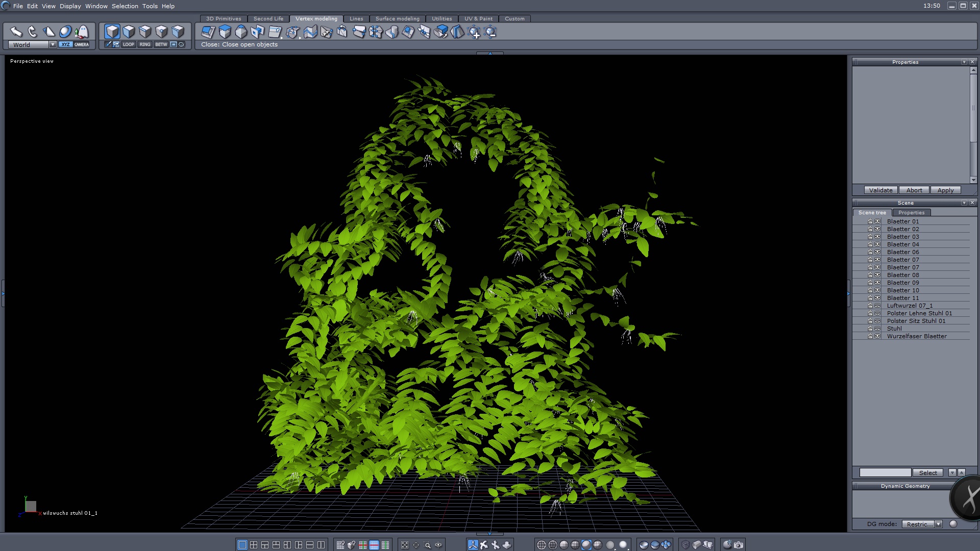Switch to Surface modeling tab

[397, 18]
